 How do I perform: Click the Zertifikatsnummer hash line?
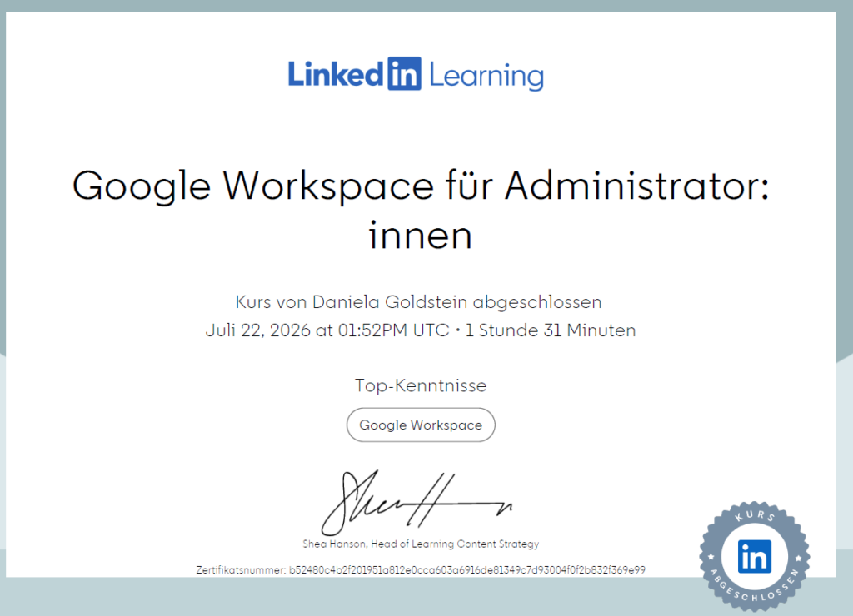[x=421, y=569]
